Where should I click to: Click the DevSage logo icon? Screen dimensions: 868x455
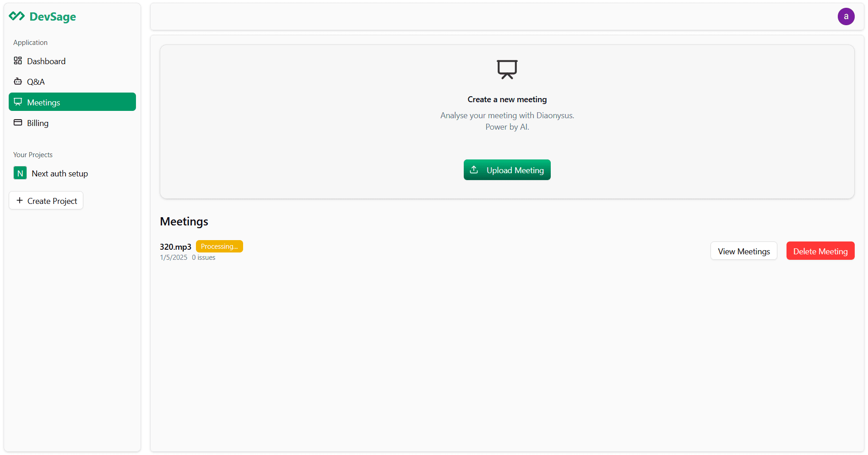point(17,16)
